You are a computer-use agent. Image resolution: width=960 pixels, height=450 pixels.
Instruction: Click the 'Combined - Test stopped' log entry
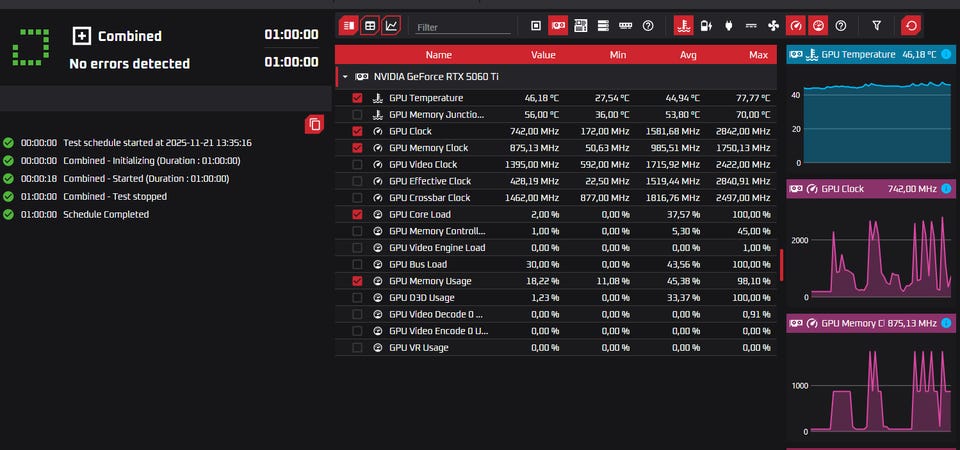[115, 197]
